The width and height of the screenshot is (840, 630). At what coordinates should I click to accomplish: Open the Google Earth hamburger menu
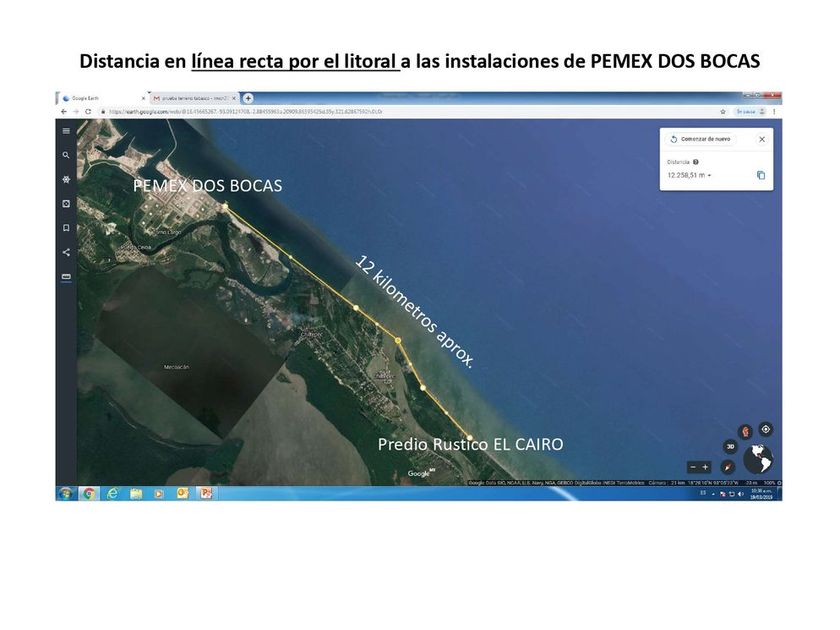point(66,131)
